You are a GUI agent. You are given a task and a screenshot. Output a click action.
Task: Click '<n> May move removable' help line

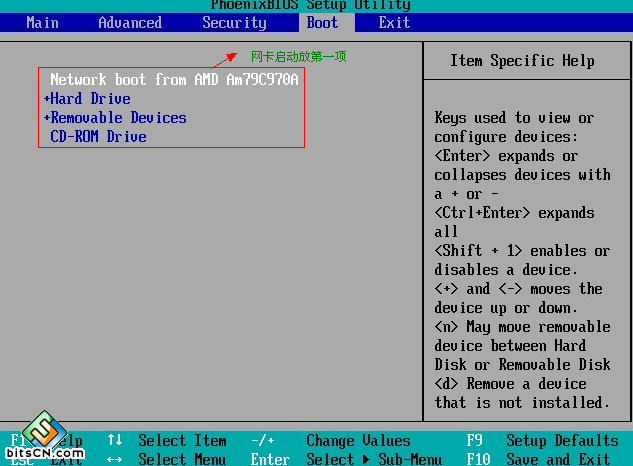click(522, 327)
